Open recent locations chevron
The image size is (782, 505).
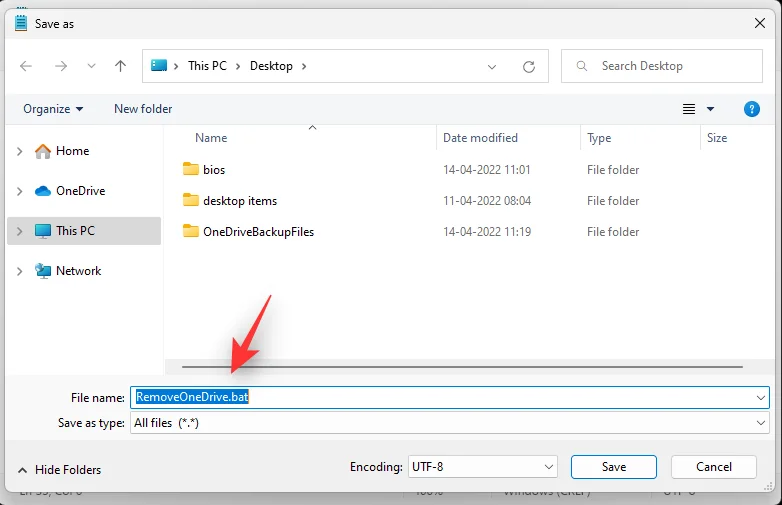click(91, 66)
